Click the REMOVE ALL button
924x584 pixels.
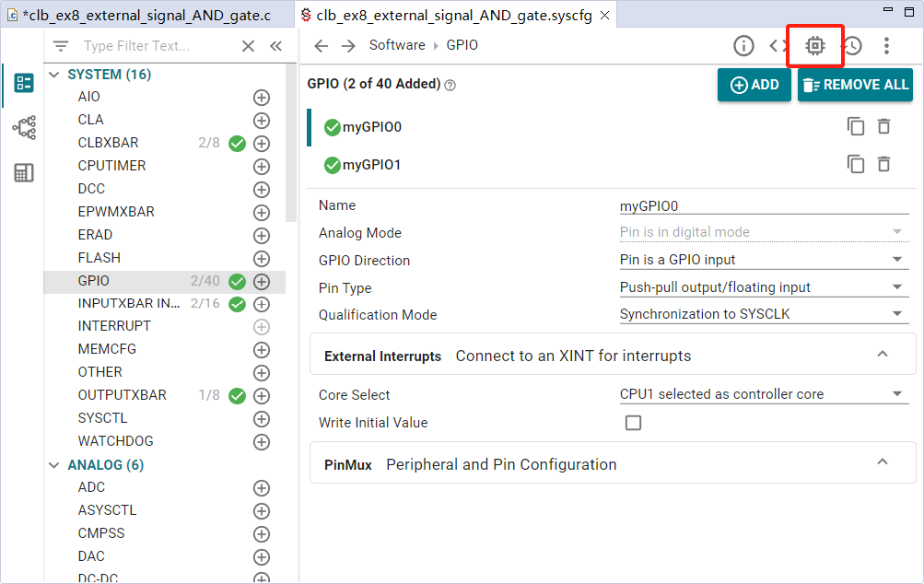coord(855,85)
